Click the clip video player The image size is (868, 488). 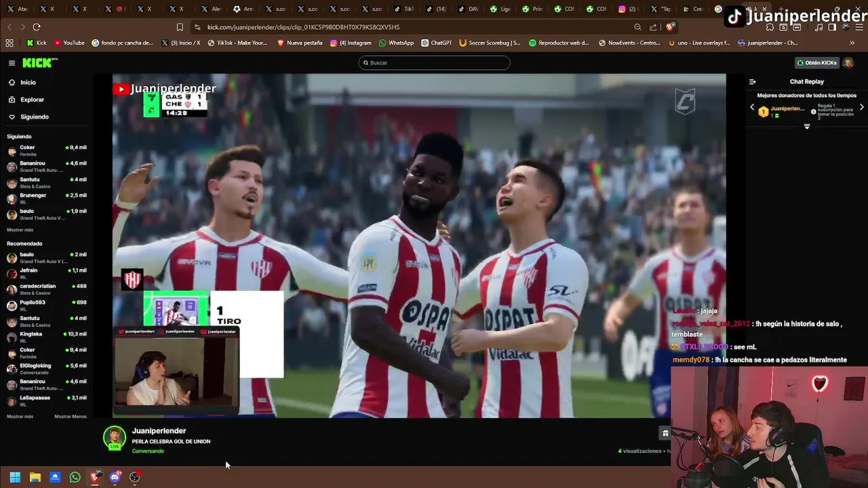tap(419, 245)
